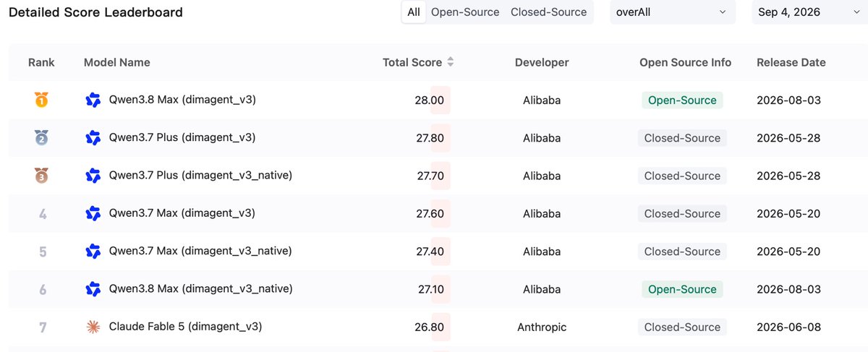Viewport: 868px width, 352px height.
Task: Click the rank number 7
Action: (42, 327)
